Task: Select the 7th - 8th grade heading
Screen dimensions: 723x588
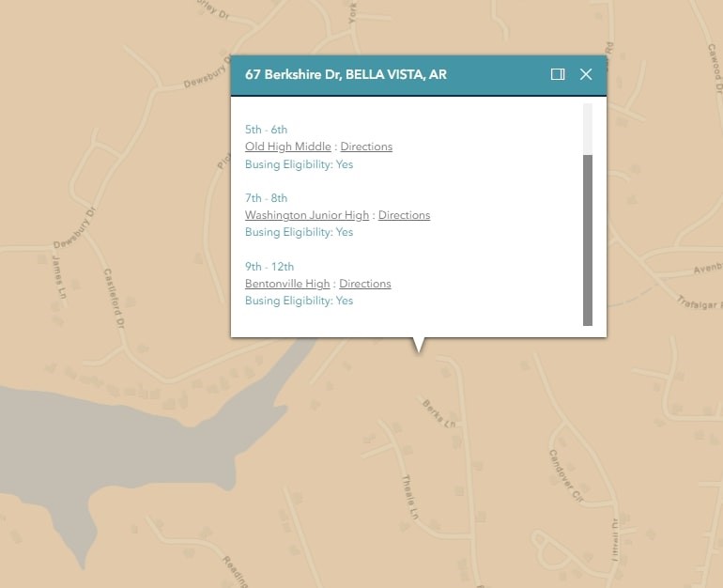Action: click(x=266, y=198)
